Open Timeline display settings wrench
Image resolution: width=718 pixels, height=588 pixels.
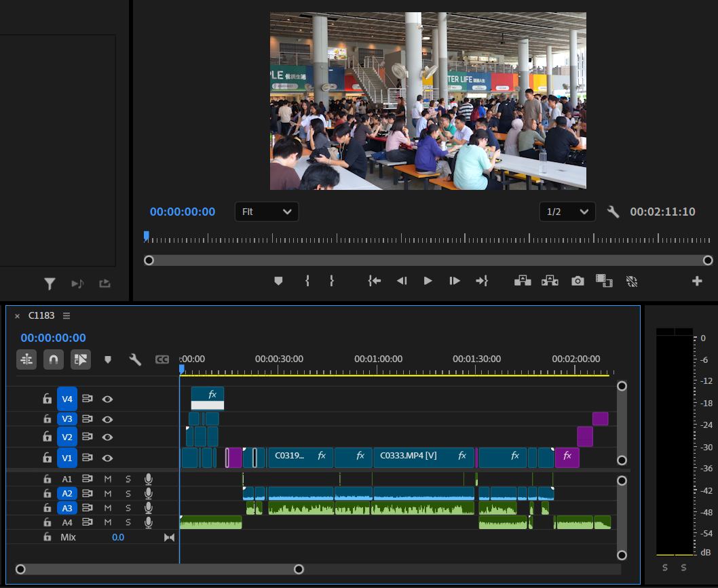click(135, 359)
